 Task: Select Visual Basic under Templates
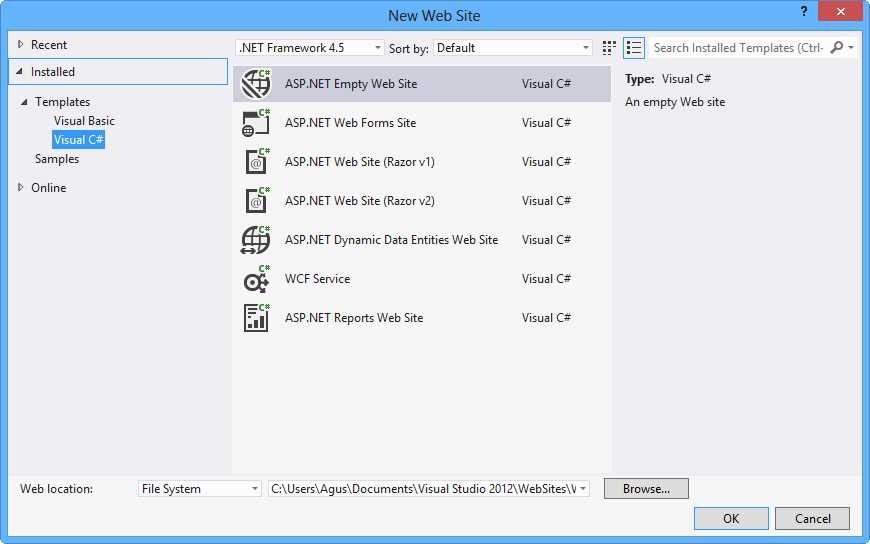(84, 120)
